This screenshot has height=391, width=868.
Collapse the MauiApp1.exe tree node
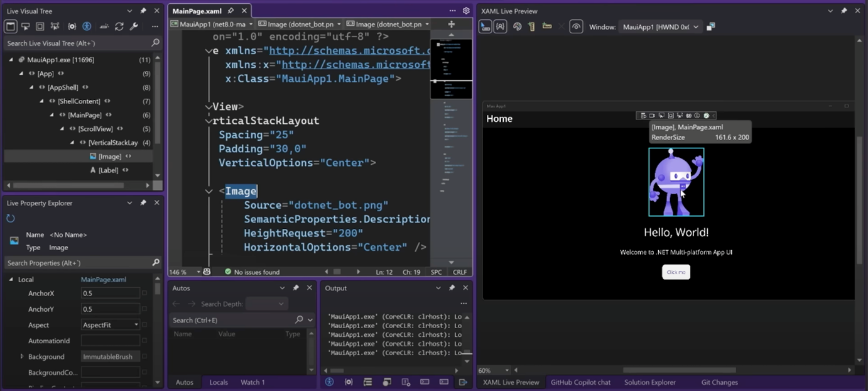coord(11,60)
